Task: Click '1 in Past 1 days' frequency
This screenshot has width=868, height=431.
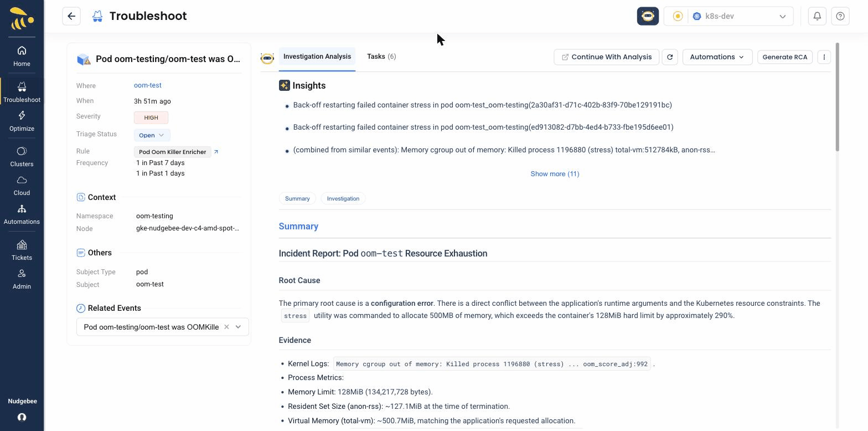Action: pos(161,173)
